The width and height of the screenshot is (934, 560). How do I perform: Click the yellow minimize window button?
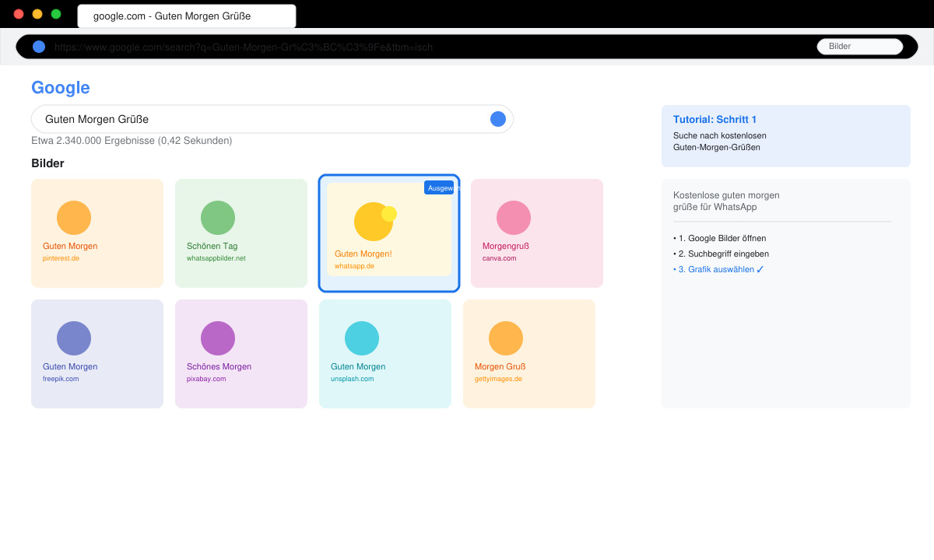tap(37, 14)
